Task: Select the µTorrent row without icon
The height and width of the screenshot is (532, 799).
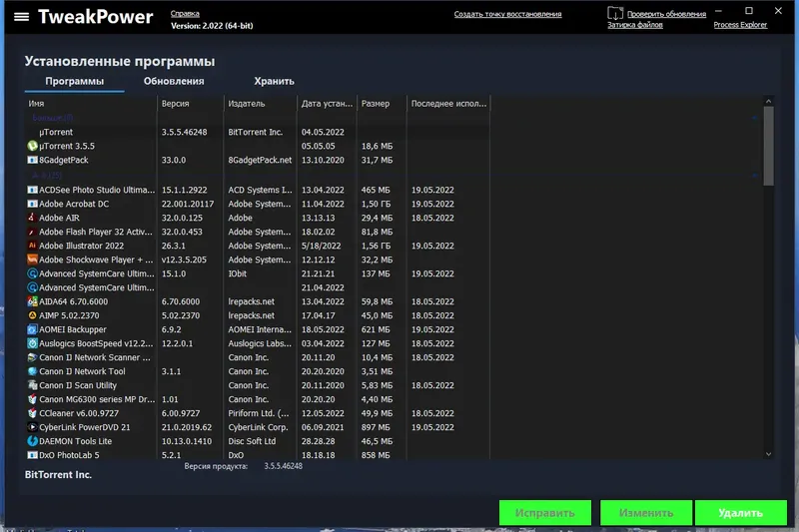Action: coord(258,132)
